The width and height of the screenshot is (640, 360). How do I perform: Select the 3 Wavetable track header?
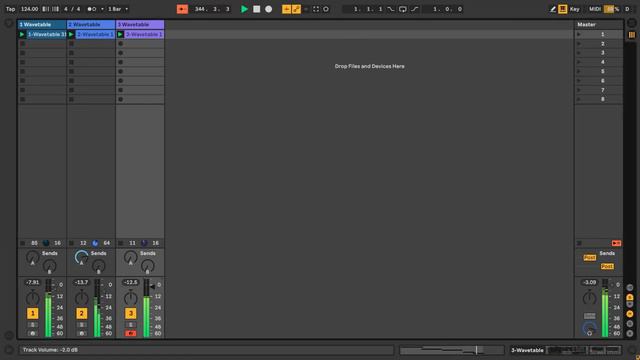[140, 24]
